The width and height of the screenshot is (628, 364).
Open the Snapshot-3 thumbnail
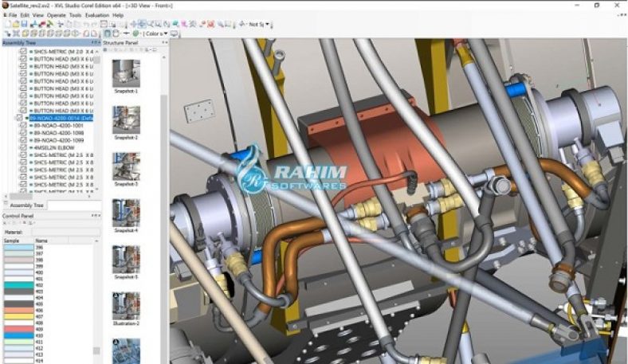pyautogui.click(x=126, y=166)
